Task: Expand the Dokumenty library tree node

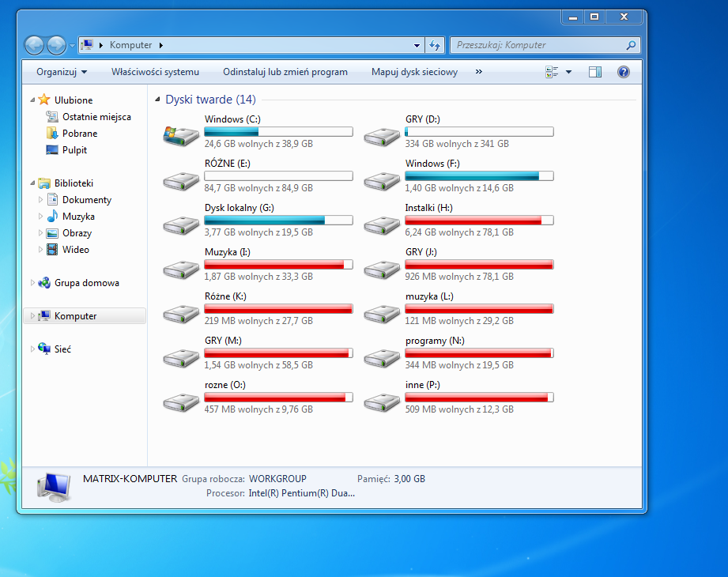Action: pyautogui.click(x=41, y=200)
